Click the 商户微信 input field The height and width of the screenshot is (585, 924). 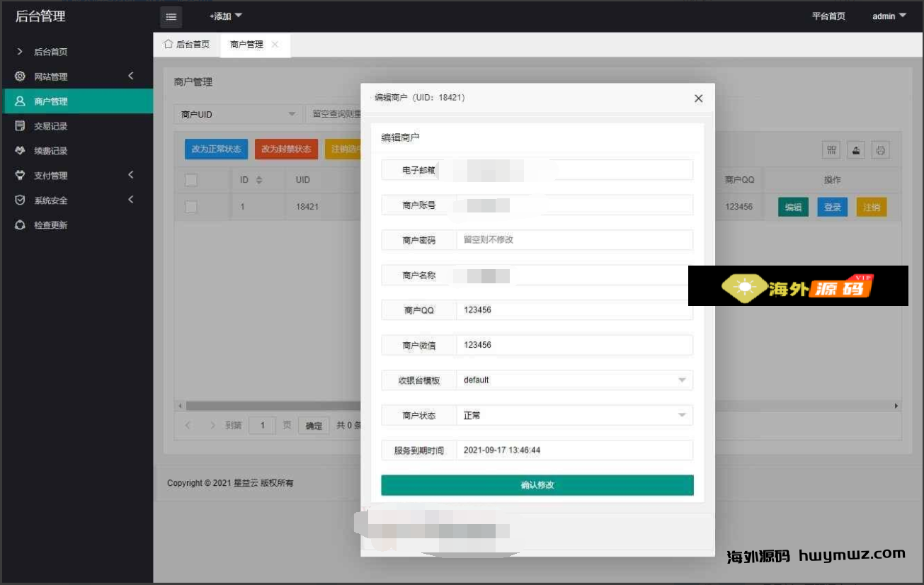(x=574, y=345)
